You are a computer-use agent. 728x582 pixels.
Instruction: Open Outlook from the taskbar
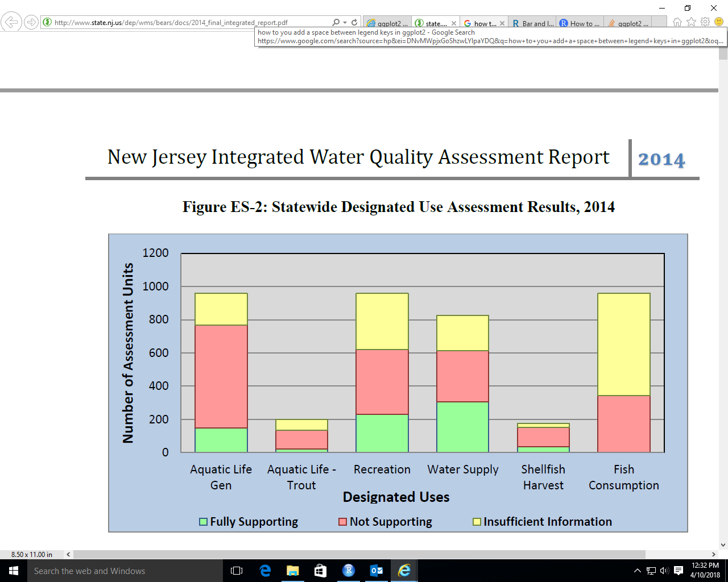coord(377,571)
